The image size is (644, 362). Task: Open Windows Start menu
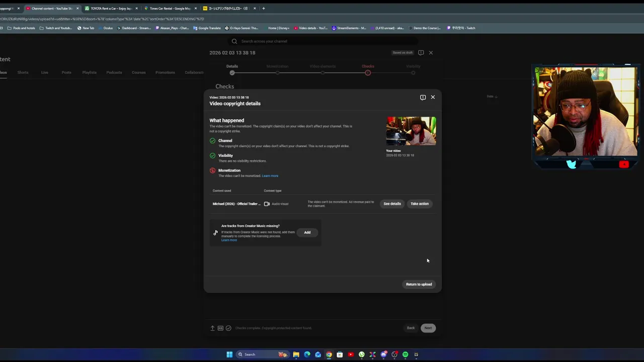coord(229,354)
